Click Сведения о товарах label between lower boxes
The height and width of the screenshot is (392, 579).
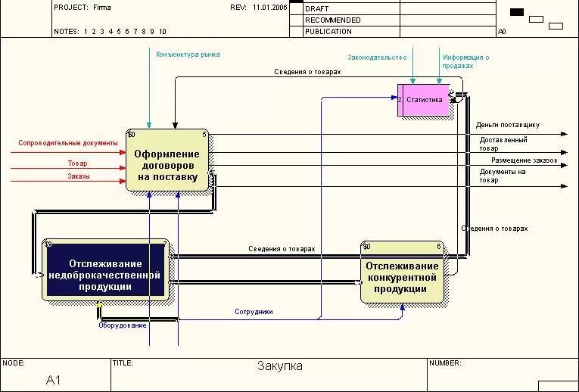[282, 249]
